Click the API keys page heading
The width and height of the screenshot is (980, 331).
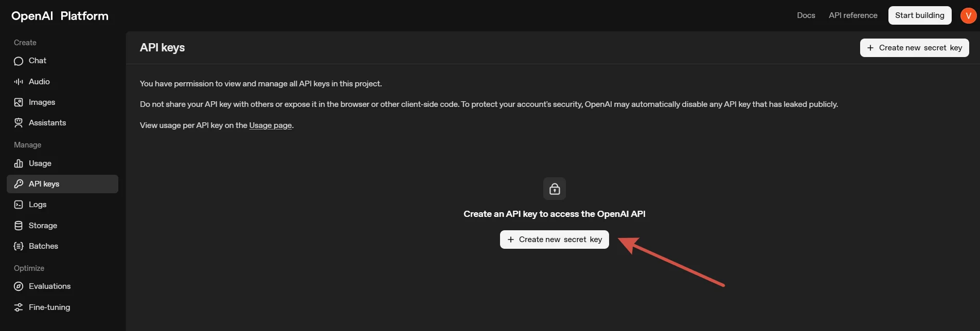[x=162, y=48]
